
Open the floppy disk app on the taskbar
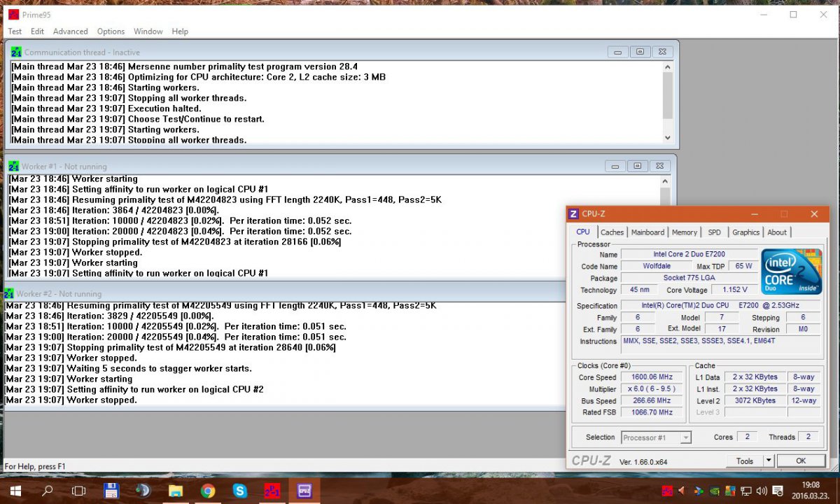click(x=111, y=491)
